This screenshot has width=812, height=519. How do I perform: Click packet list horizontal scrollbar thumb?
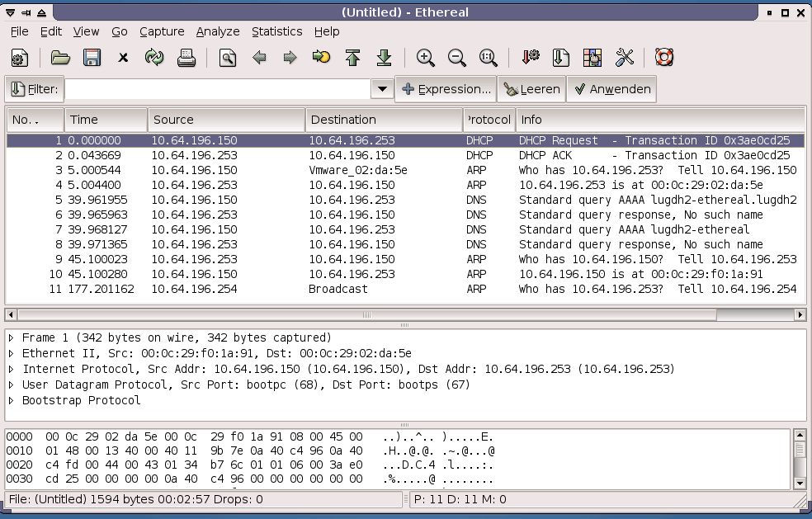tap(367, 314)
